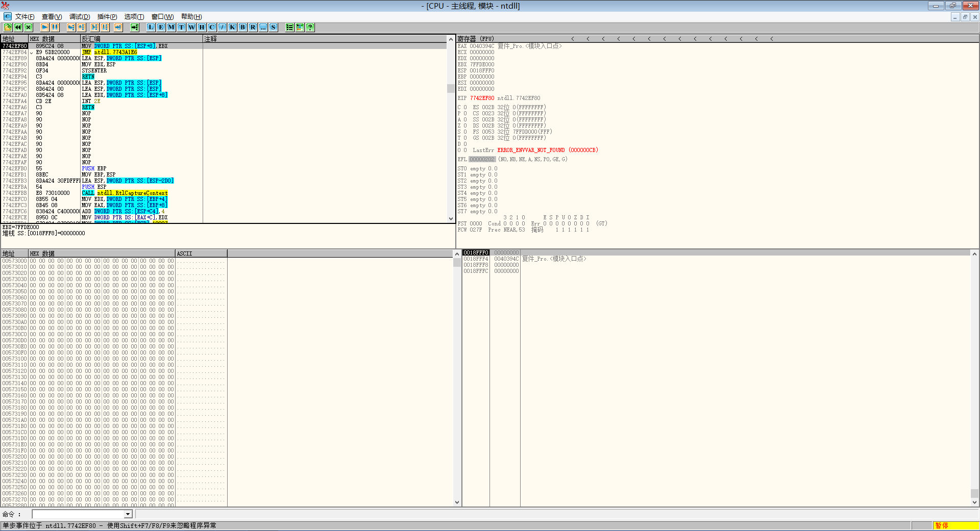
Task: Open Patches window with the slash icon
Action: tap(222, 28)
